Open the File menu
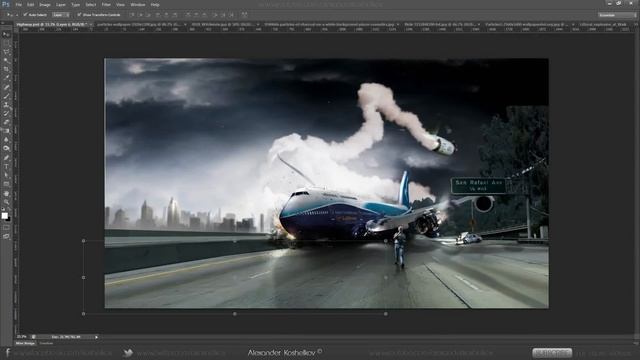 tap(18, 5)
